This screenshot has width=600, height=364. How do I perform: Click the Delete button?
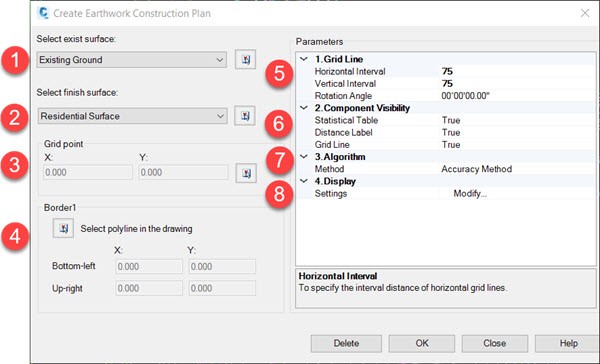coord(346,343)
